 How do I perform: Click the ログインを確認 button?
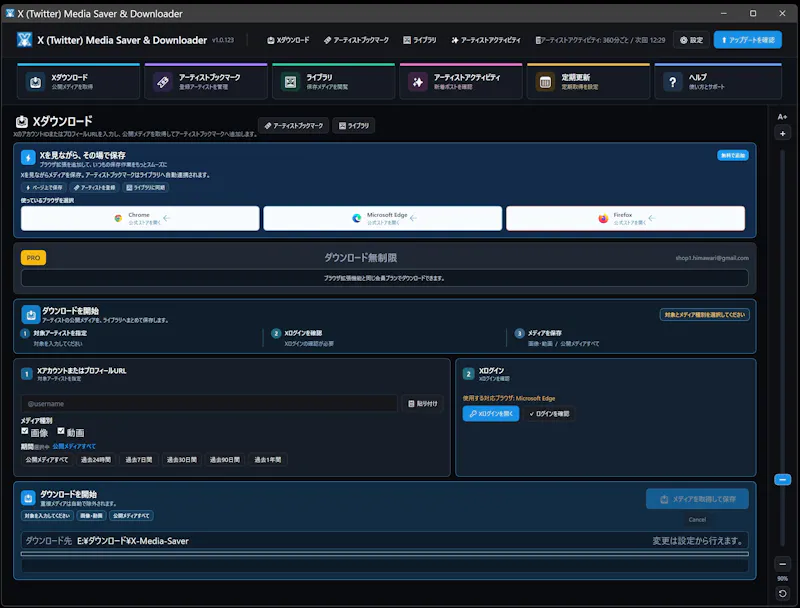pos(549,414)
